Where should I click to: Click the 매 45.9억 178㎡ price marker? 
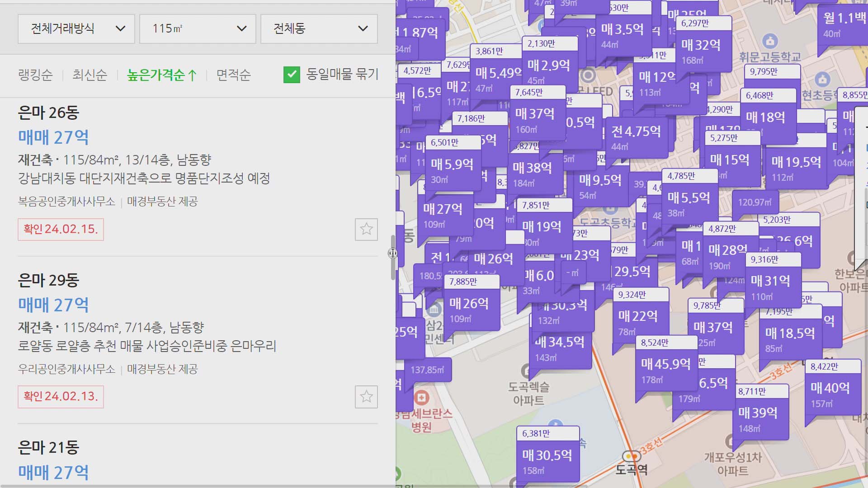click(x=665, y=366)
